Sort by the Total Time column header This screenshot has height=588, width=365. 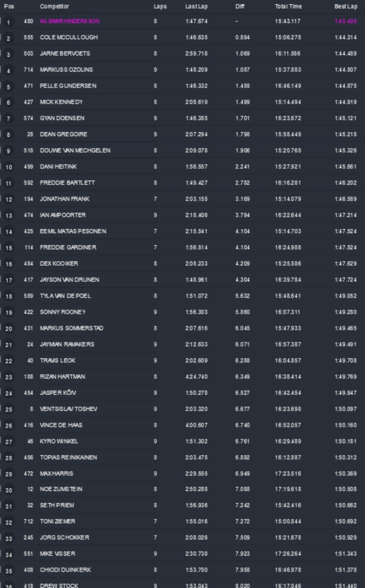(x=287, y=7)
